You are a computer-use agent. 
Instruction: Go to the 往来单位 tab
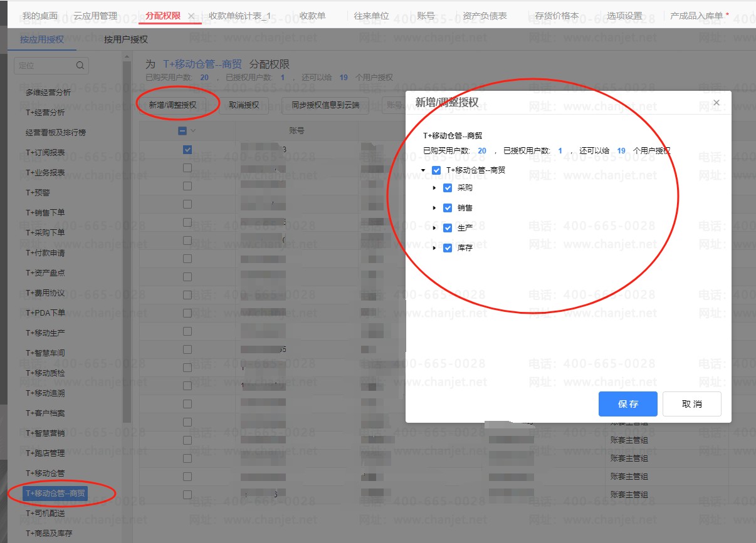coord(372,16)
